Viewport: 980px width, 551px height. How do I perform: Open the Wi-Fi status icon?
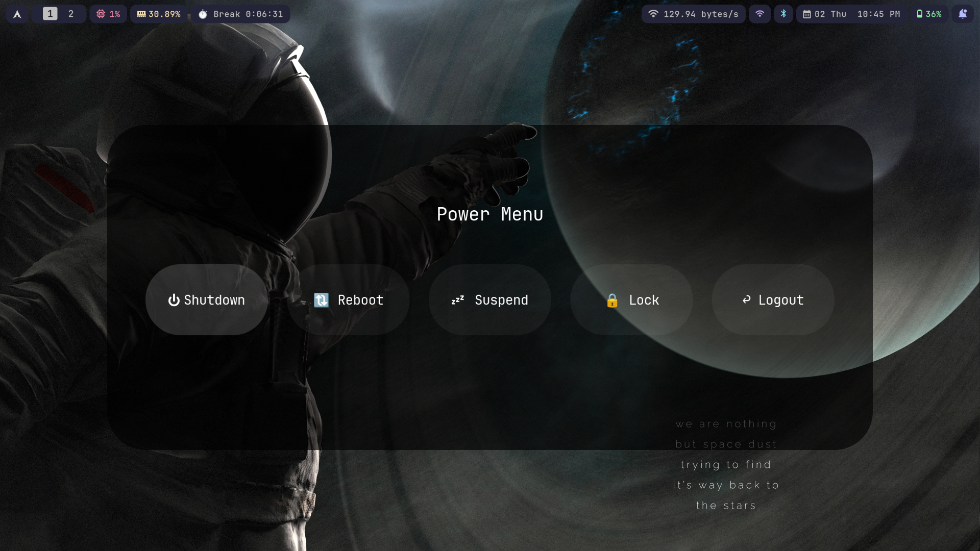[x=760, y=14]
